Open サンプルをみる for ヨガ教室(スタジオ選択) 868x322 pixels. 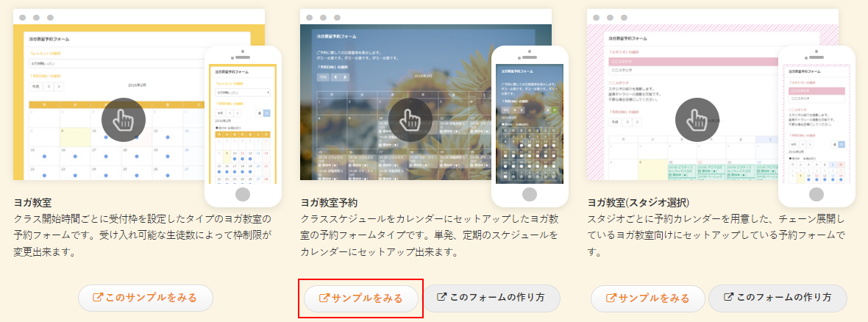(647, 298)
